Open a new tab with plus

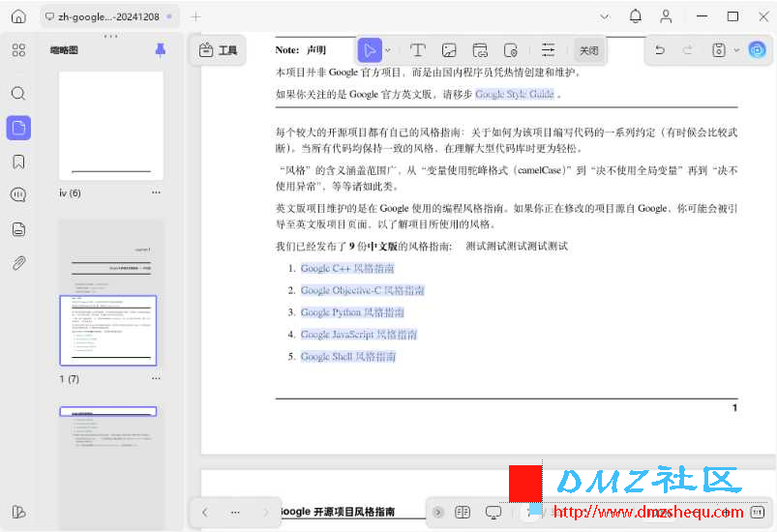tap(196, 16)
